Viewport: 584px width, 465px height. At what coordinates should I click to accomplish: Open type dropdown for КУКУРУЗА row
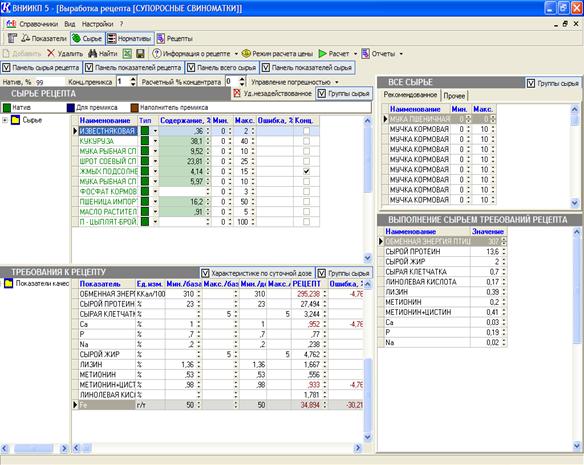tap(155, 141)
